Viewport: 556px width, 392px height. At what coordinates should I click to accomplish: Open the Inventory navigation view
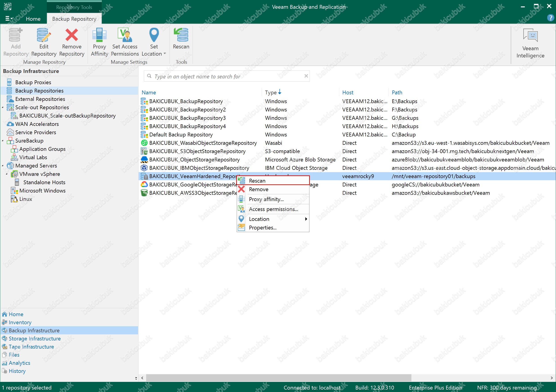pyautogui.click(x=20, y=322)
